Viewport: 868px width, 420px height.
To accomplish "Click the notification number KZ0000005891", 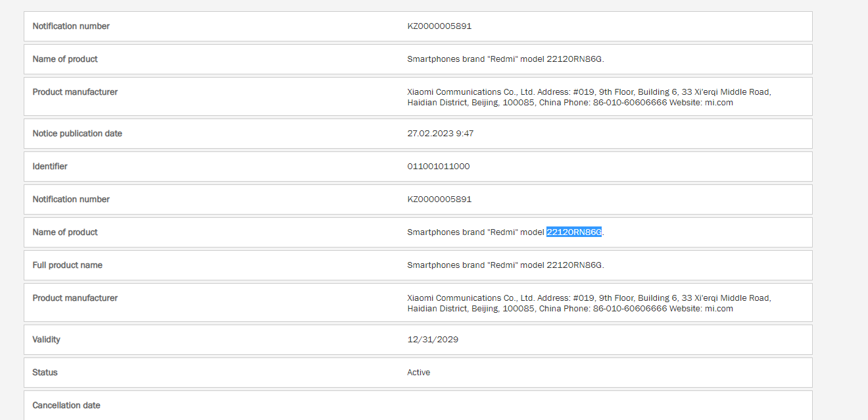I will tap(440, 26).
